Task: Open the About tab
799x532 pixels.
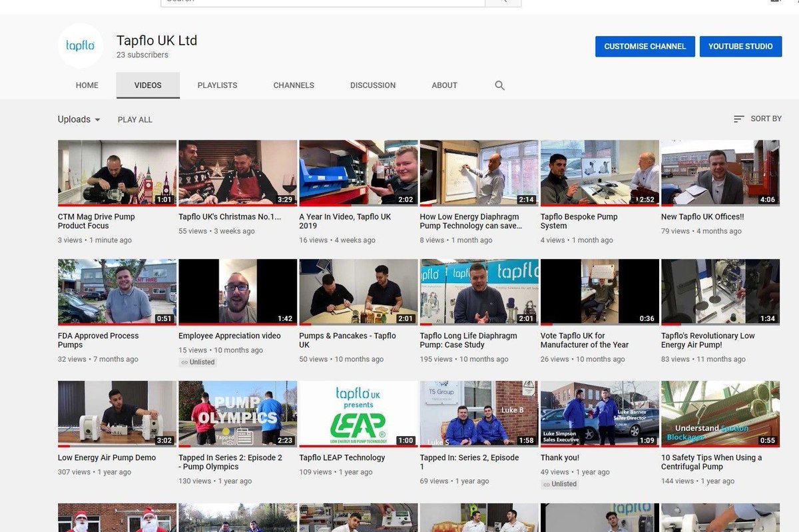Action: click(x=444, y=85)
